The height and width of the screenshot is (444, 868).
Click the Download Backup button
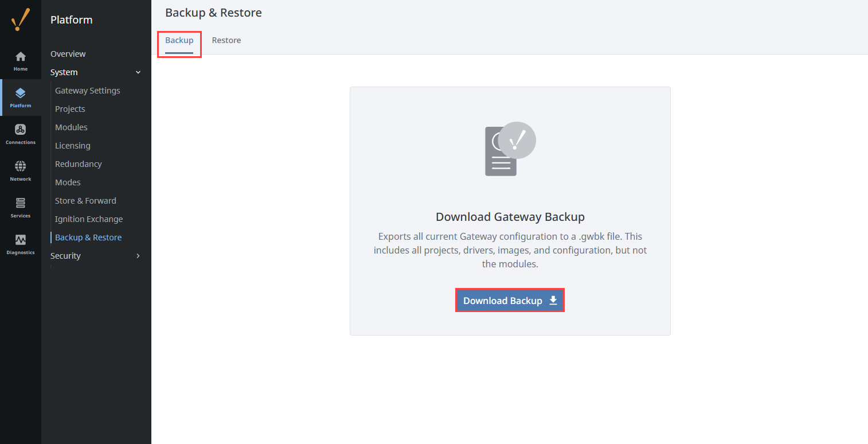[510, 300]
